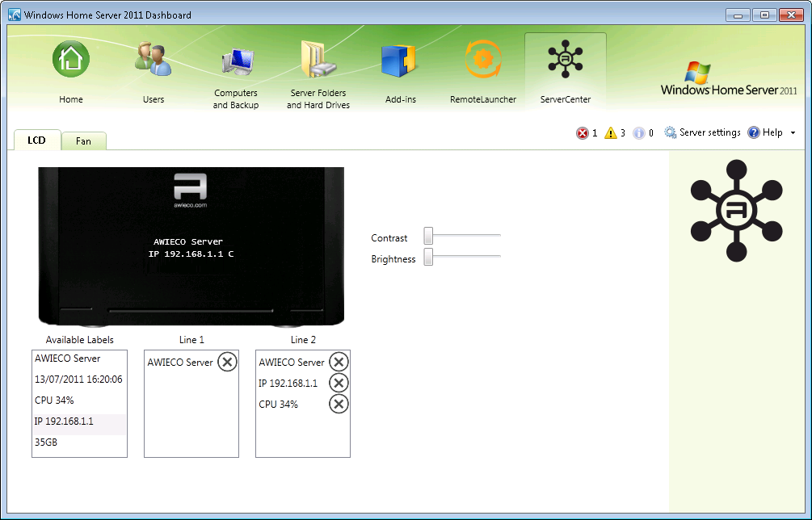Remove AWIECO Server from Line 2
Screen dimensions: 812x520
(339, 362)
